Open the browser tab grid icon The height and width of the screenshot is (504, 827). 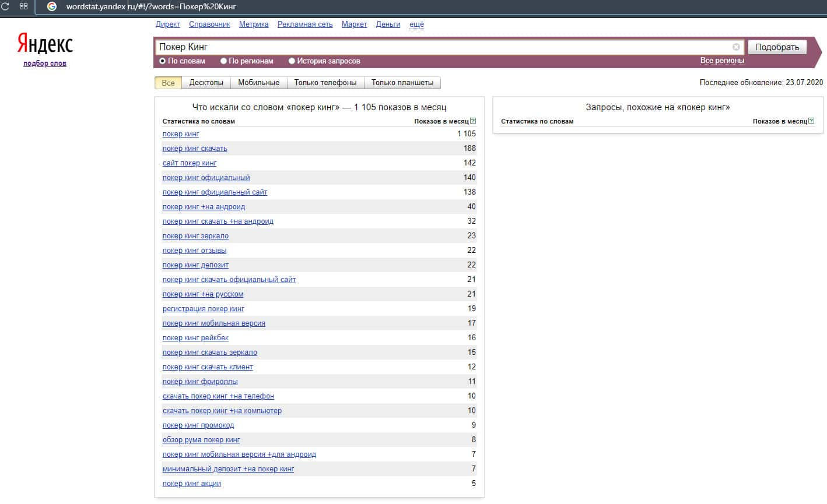click(x=23, y=6)
